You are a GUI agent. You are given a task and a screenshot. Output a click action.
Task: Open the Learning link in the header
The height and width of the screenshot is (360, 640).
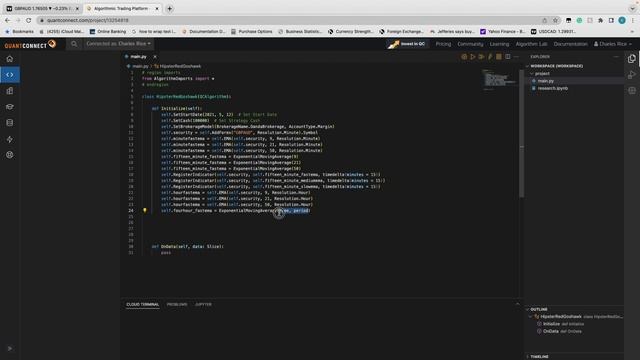pos(499,44)
